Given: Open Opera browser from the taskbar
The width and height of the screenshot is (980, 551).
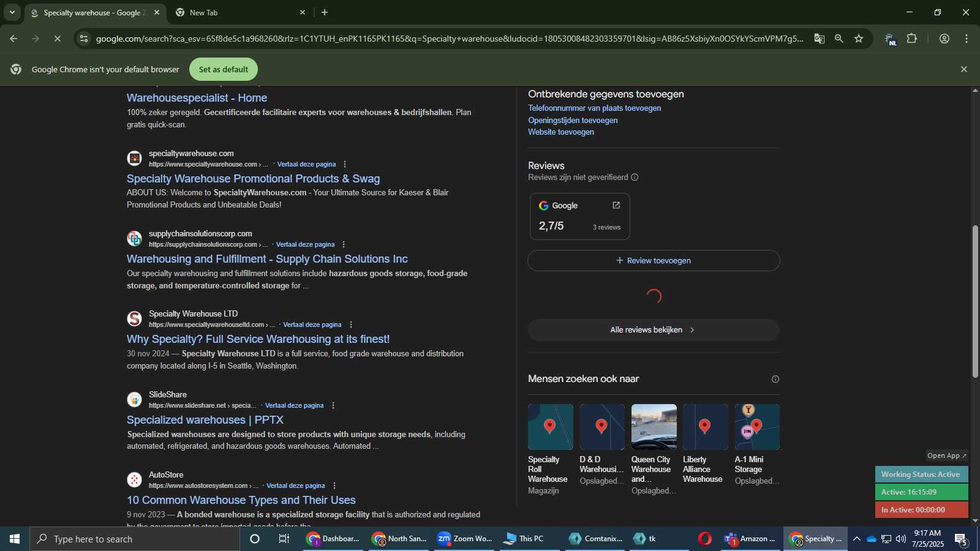Looking at the screenshot, I should pos(705,539).
